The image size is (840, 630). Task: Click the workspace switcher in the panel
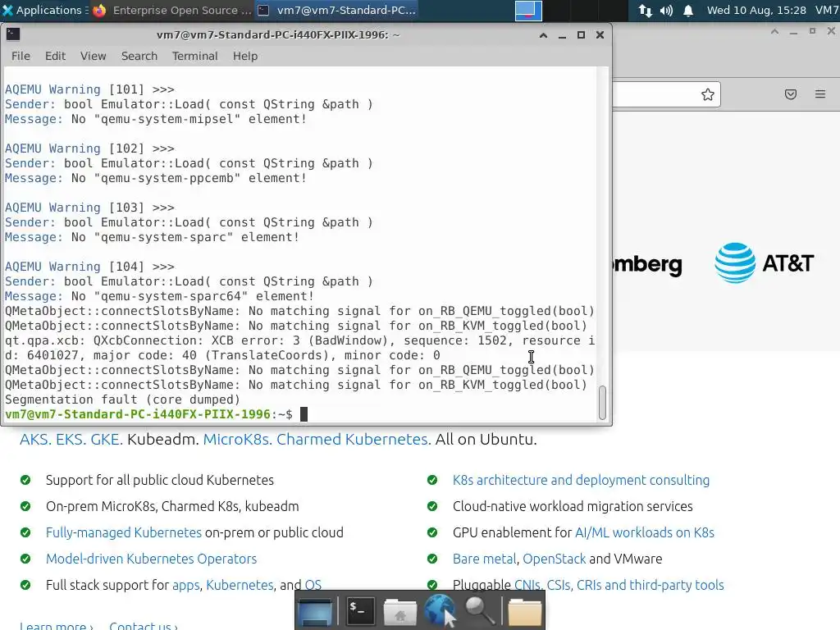tap(528, 11)
